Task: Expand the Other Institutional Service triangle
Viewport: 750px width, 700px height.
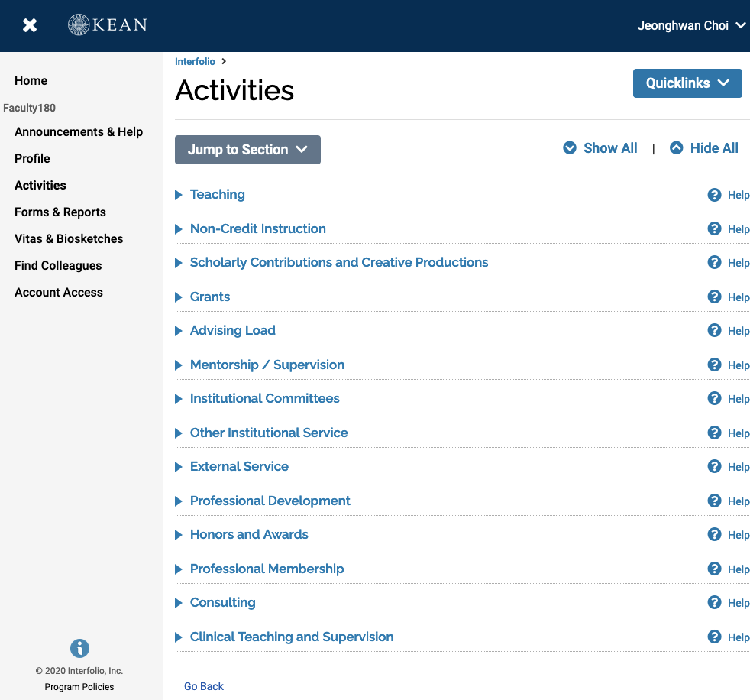Action: (x=179, y=433)
